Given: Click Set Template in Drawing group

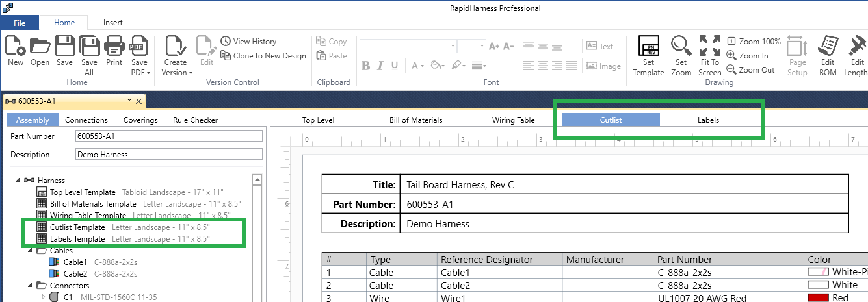Looking at the screenshot, I should [648, 56].
